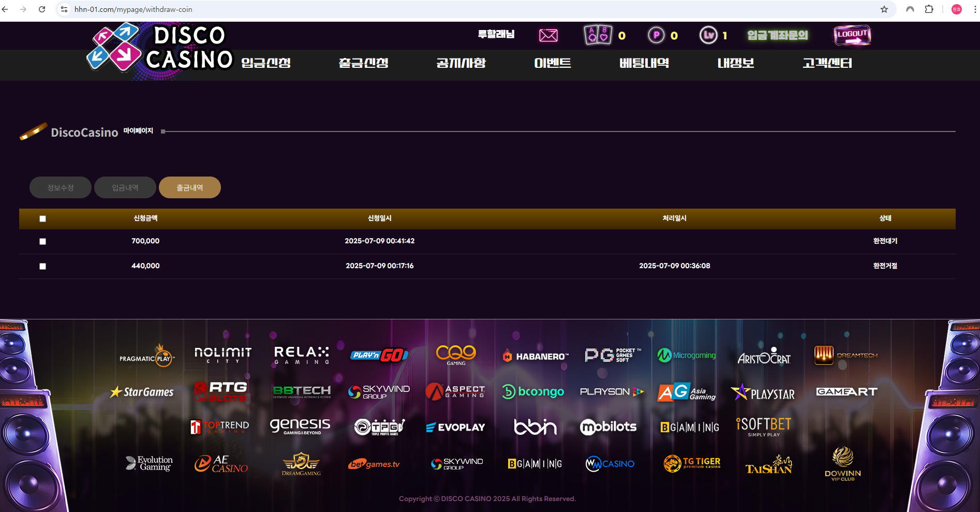Click the browser address bar URL
Viewport: 980px width, 512px height.
click(x=133, y=9)
